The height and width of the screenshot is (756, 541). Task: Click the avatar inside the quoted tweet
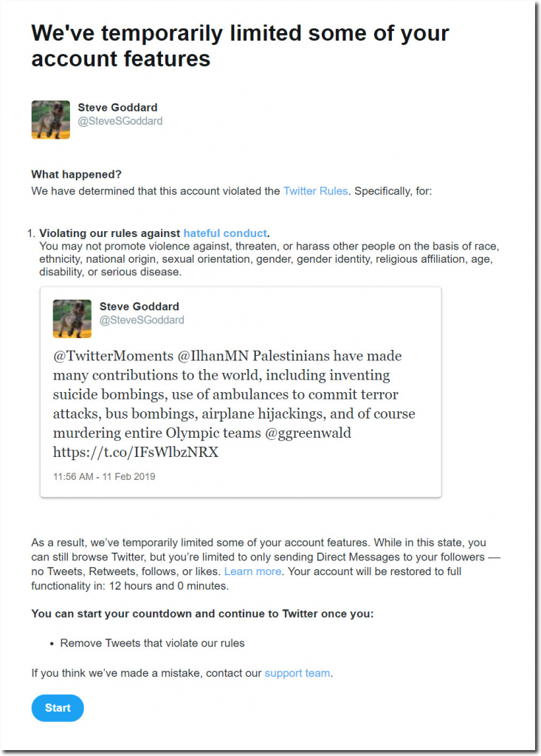72,319
